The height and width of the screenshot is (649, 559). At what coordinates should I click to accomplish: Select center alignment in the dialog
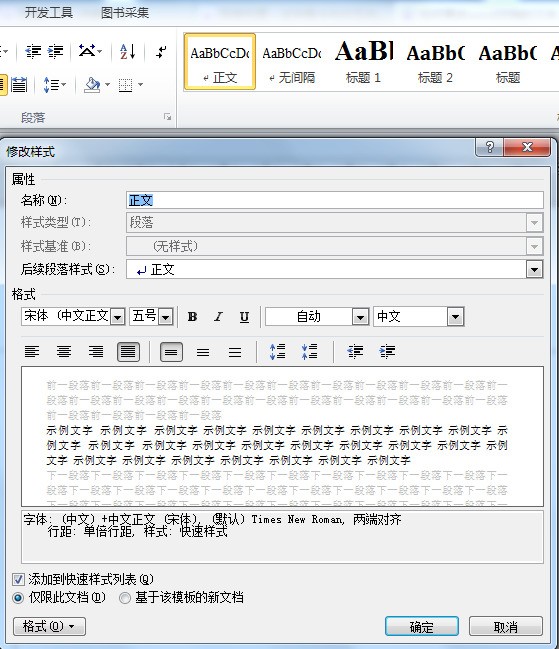(x=64, y=352)
